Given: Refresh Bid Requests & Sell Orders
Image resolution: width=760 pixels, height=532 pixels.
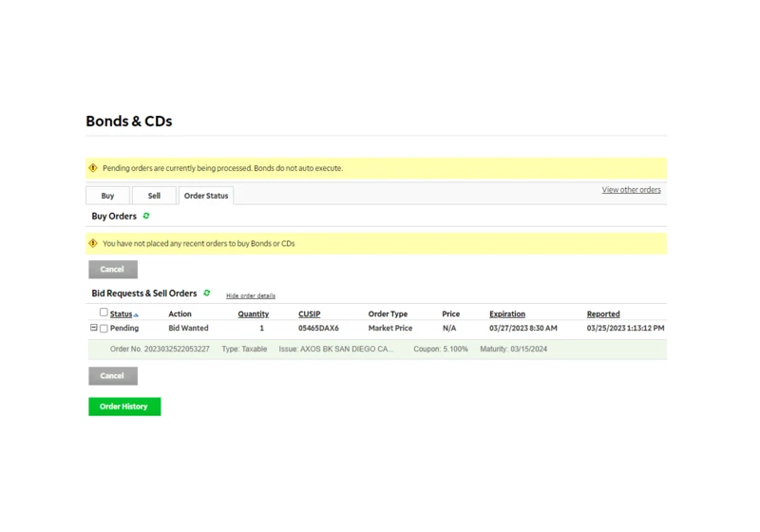Looking at the screenshot, I should coord(207,293).
